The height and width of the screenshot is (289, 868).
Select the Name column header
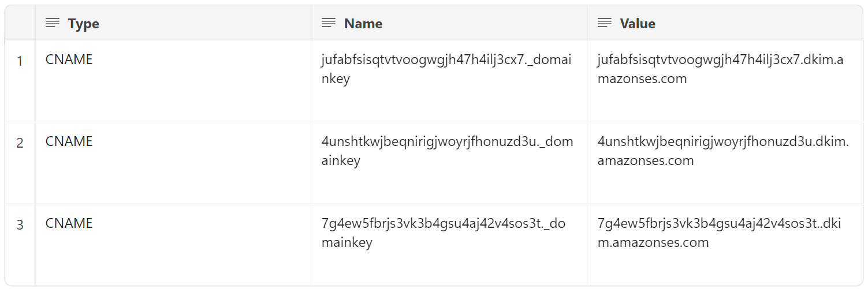(x=449, y=23)
